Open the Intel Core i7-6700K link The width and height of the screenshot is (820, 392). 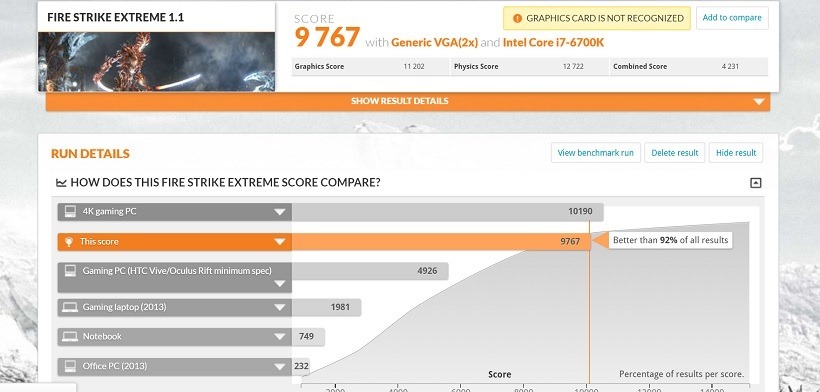tap(553, 42)
